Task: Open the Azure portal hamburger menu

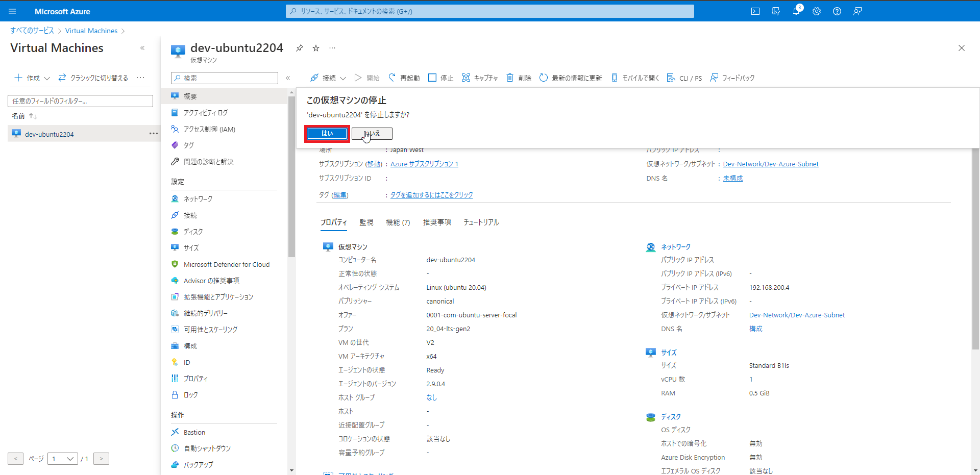Action: (12, 11)
